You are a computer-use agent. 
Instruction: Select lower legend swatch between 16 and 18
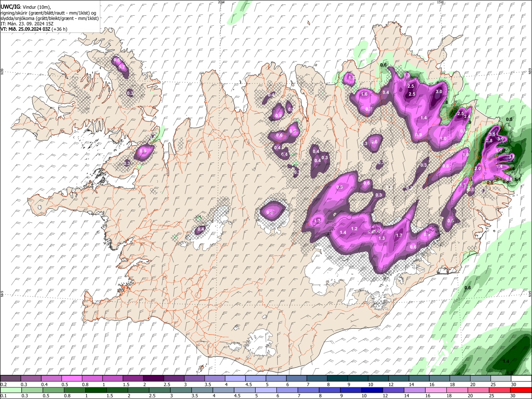(436, 390)
